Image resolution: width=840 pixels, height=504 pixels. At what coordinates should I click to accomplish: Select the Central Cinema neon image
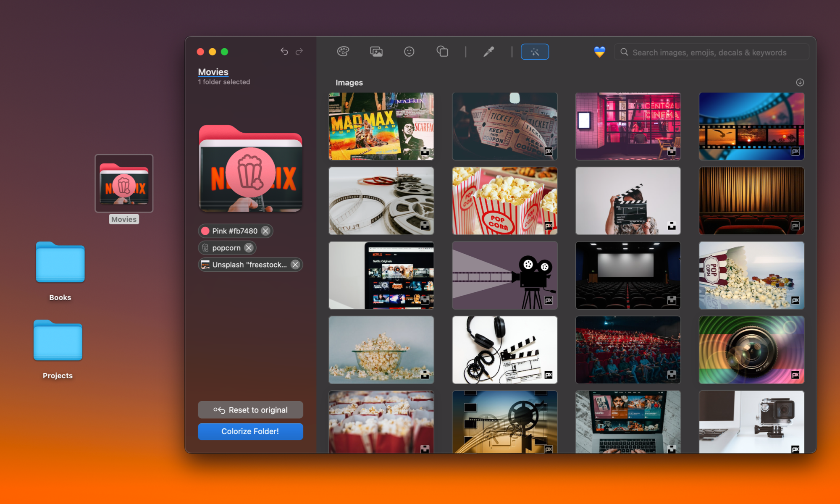[x=628, y=126]
